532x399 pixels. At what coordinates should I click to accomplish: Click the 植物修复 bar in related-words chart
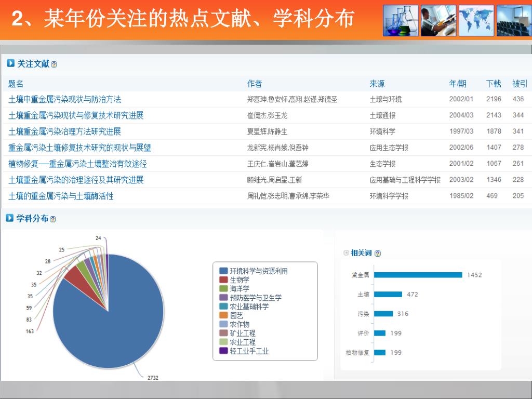pyautogui.click(x=380, y=353)
